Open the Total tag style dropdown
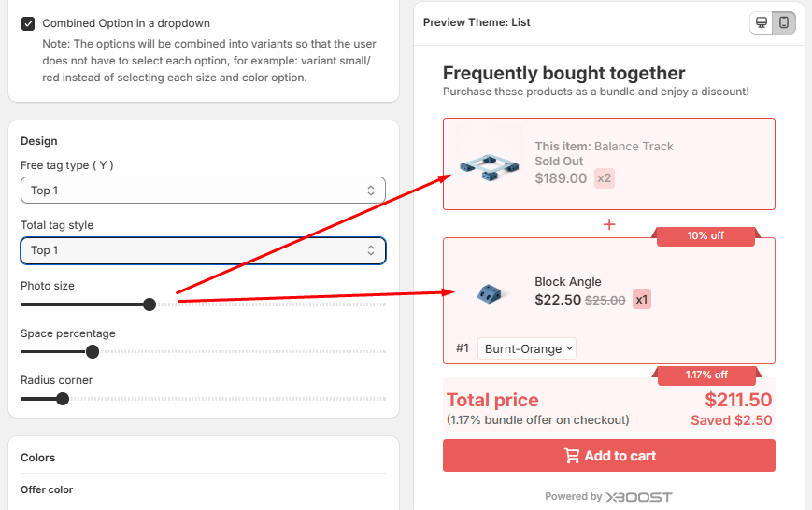 point(203,250)
